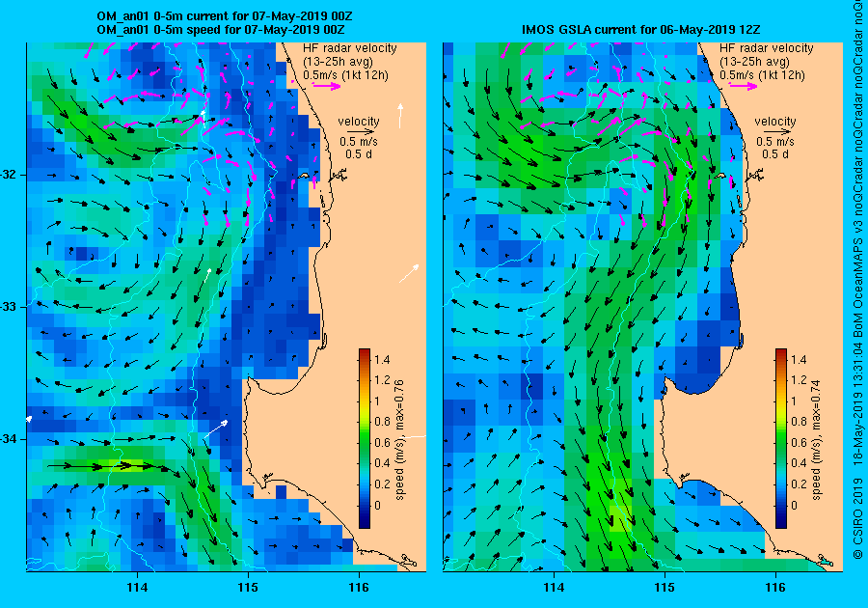Click '0.5 m/s' velocity scale in IMOS GSLA map
Image resolution: width=868 pixels, height=608 pixels.
click(x=775, y=142)
